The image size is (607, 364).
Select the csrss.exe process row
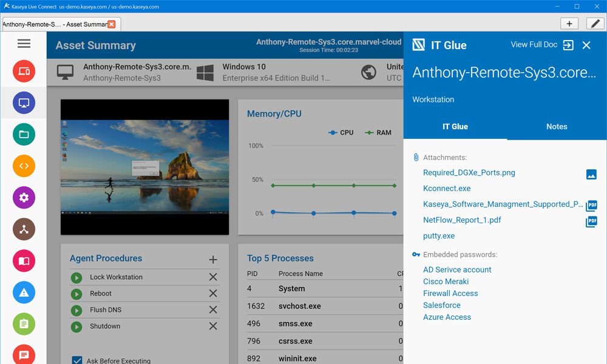click(325, 341)
